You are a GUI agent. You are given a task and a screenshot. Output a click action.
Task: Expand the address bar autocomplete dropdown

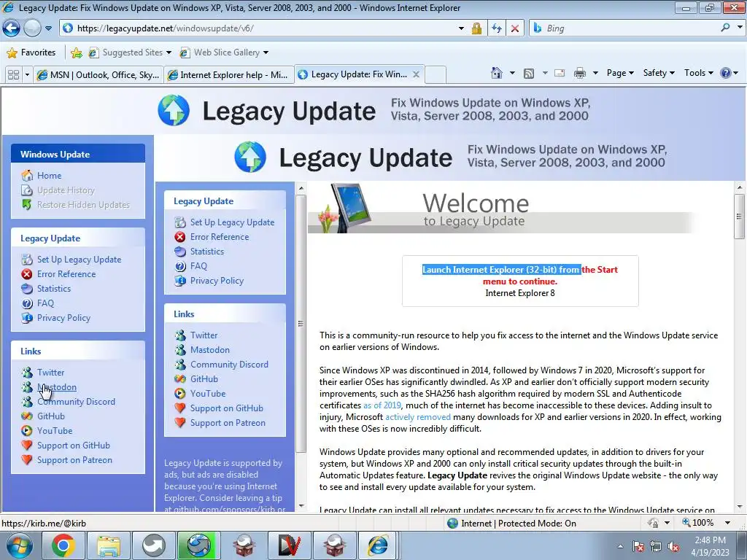click(461, 28)
